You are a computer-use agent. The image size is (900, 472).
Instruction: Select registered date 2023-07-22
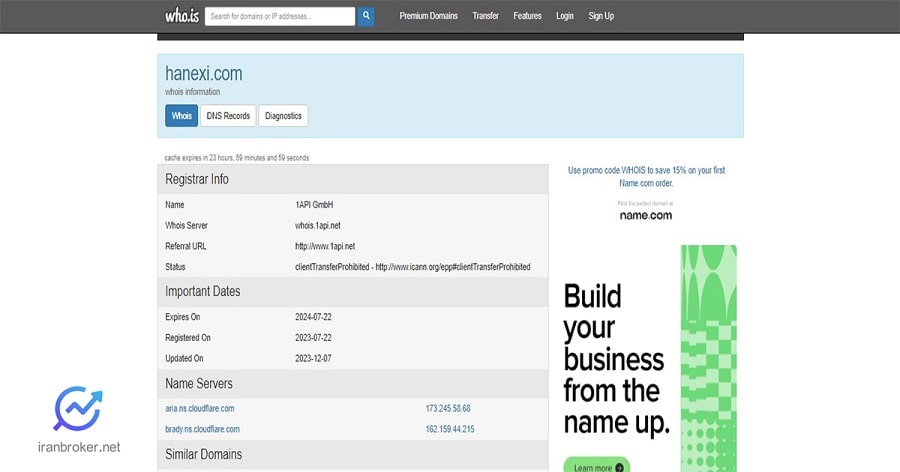(x=313, y=338)
